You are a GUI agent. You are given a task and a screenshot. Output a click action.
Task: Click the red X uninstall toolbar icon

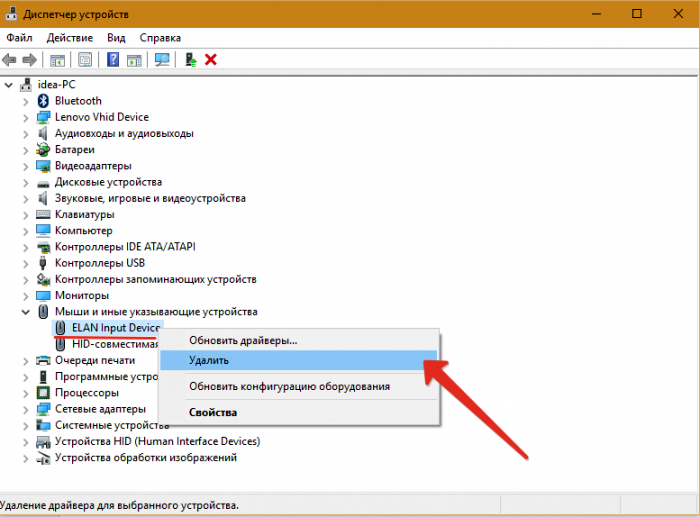point(211,59)
